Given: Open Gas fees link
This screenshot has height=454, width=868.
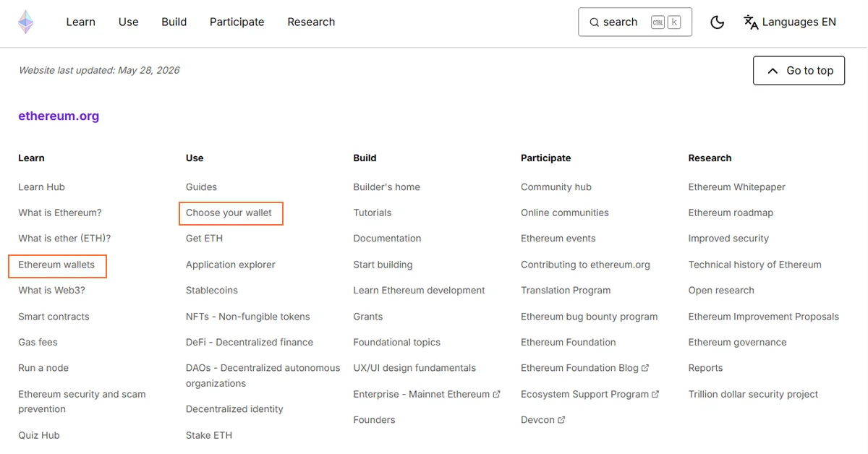Looking at the screenshot, I should tap(38, 342).
